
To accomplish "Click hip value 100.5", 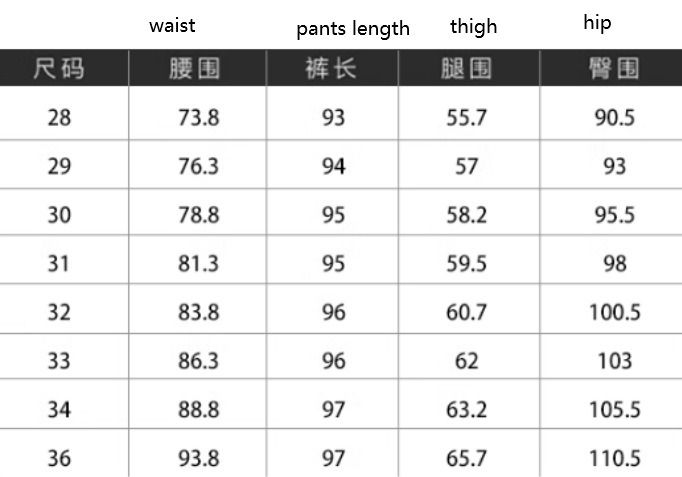I will pyautogui.click(x=615, y=313).
